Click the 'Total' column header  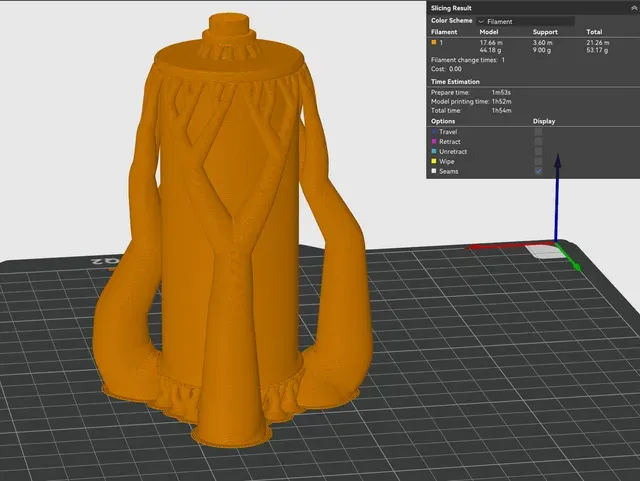click(x=594, y=32)
